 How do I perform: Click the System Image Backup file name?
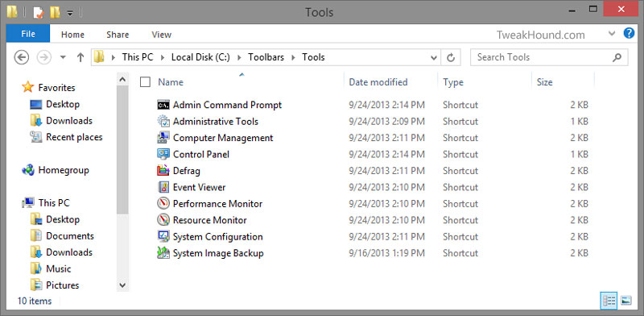[x=218, y=253]
